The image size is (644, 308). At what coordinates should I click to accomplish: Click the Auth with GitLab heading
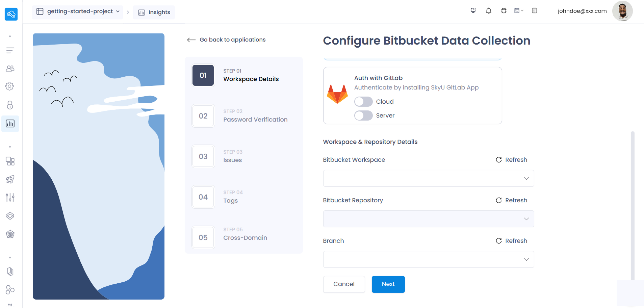pyautogui.click(x=378, y=78)
